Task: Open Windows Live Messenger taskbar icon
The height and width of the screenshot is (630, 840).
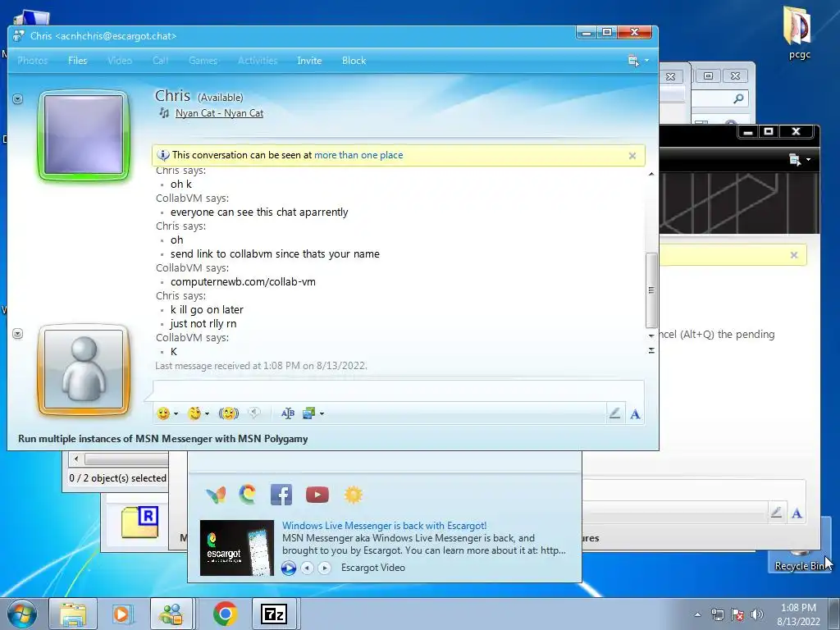Action: 171,614
